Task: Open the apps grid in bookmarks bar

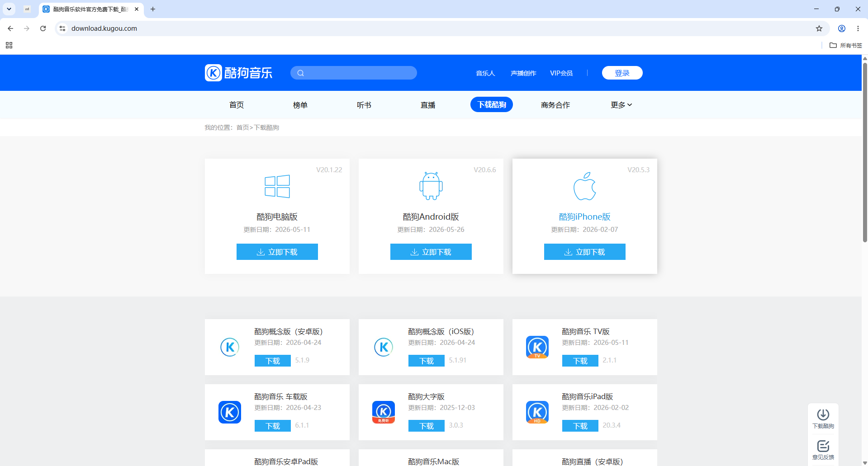Action: coord(9,45)
